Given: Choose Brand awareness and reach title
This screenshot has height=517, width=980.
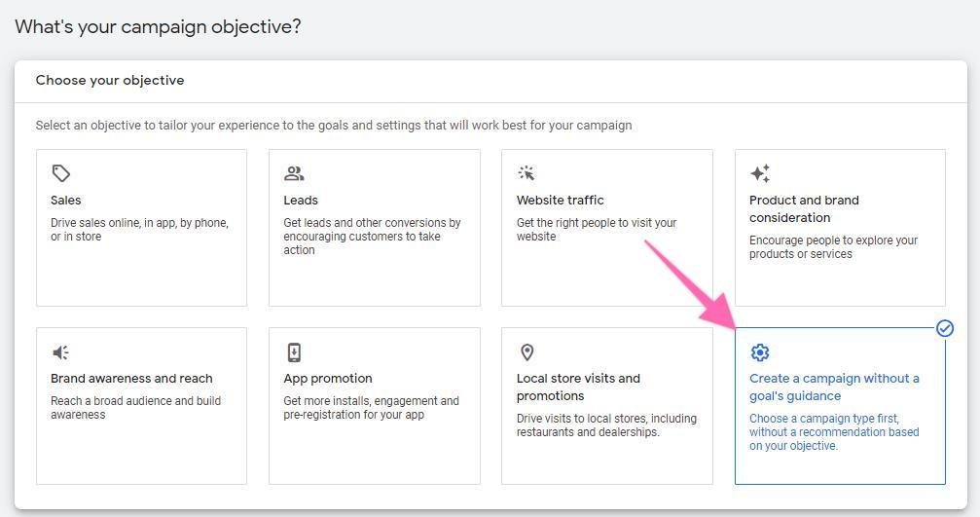Looking at the screenshot, I should 131,379.
